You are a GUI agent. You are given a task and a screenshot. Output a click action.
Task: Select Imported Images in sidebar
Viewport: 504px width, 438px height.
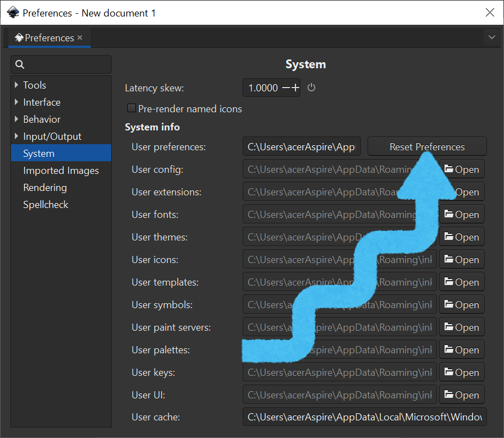coord(61,171)
